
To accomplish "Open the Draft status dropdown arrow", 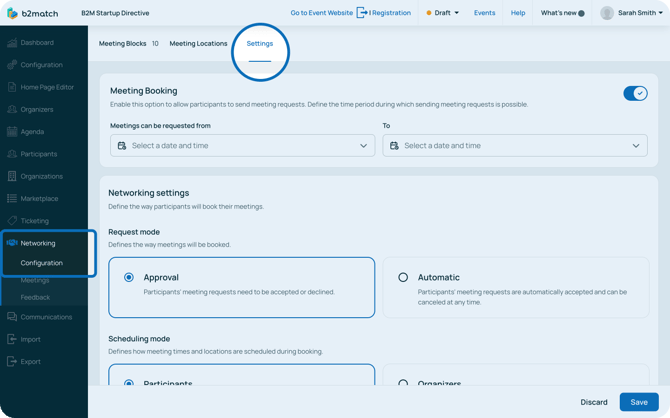I will click(x=456, y=13).
